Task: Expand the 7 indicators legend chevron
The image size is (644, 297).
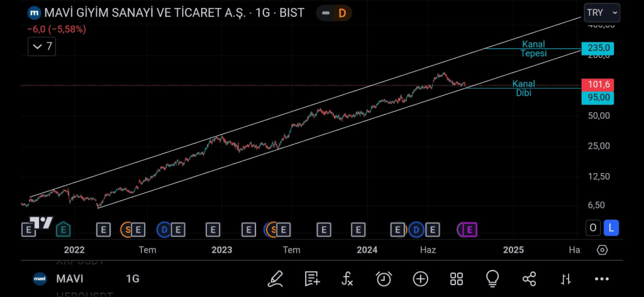Action: 42,46
